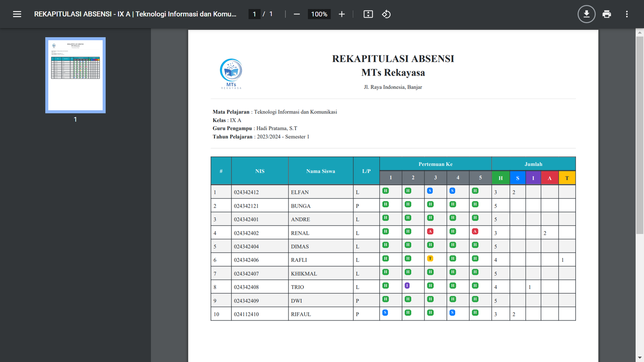Click the 100% zoom level field
This screenshot has width=644, height=362.
pos(319,14)
